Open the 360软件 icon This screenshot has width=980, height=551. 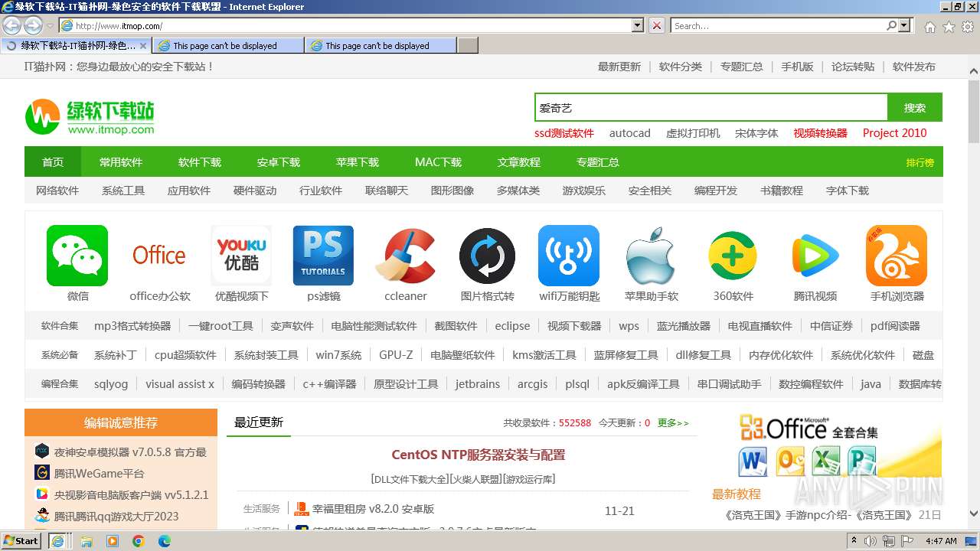coord(733,256)
